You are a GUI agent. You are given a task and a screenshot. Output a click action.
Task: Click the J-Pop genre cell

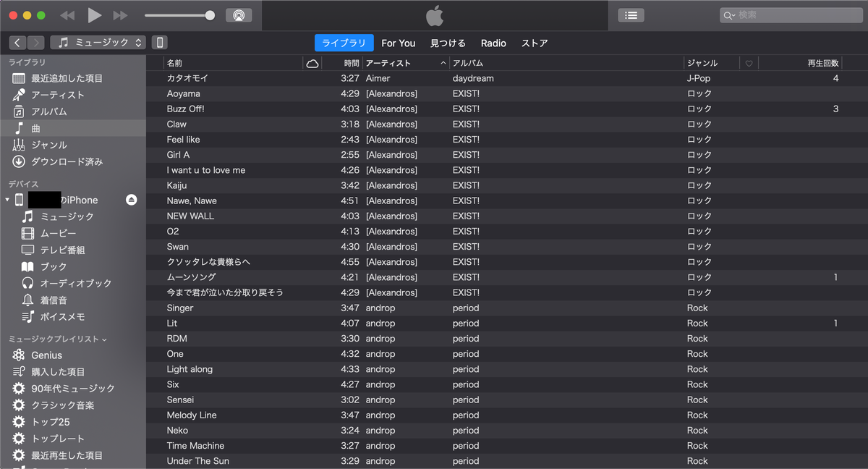click(697, 78)
